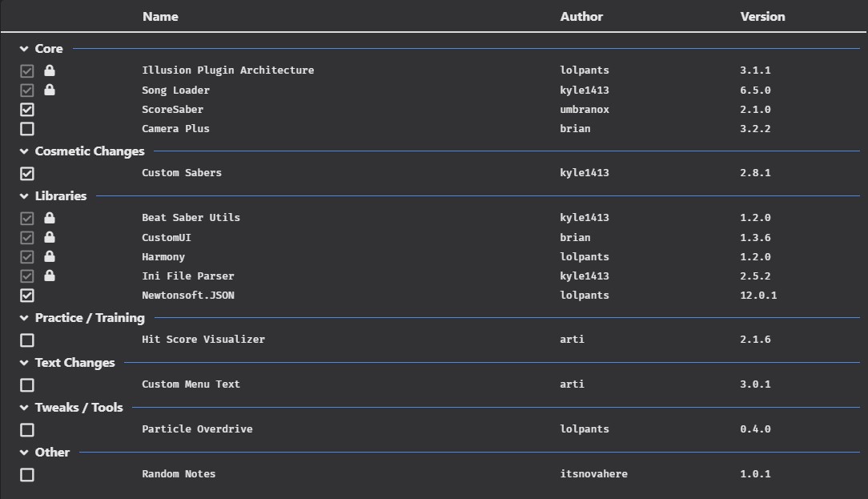Toggle the CustomUI checkbox

27,238
